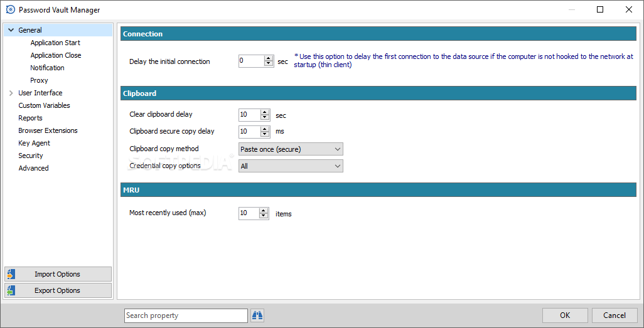Click the Connection section header
This screenshot has height=328, width=644.
[x=378, y=34]
